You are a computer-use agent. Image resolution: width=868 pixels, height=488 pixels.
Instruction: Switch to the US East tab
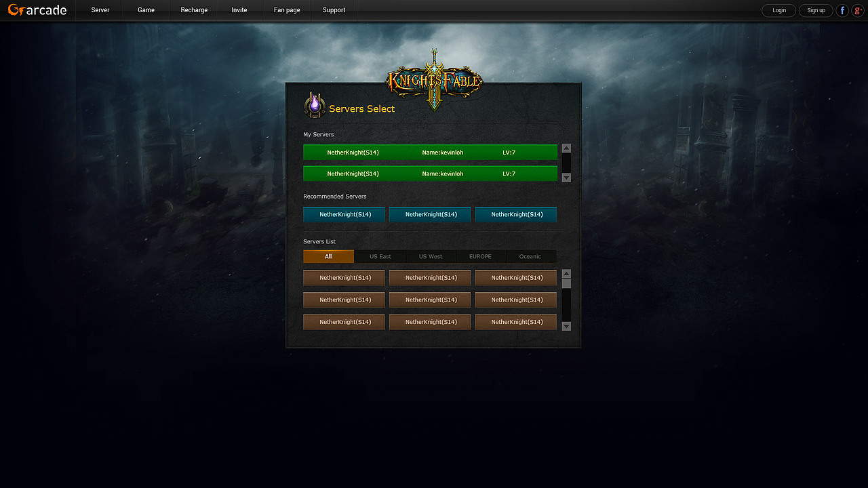coord(380,256)
